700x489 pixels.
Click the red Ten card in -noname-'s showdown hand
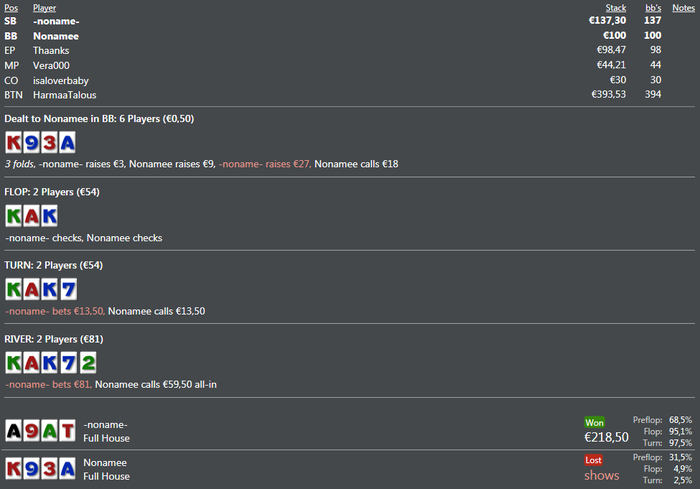point(66,431)
